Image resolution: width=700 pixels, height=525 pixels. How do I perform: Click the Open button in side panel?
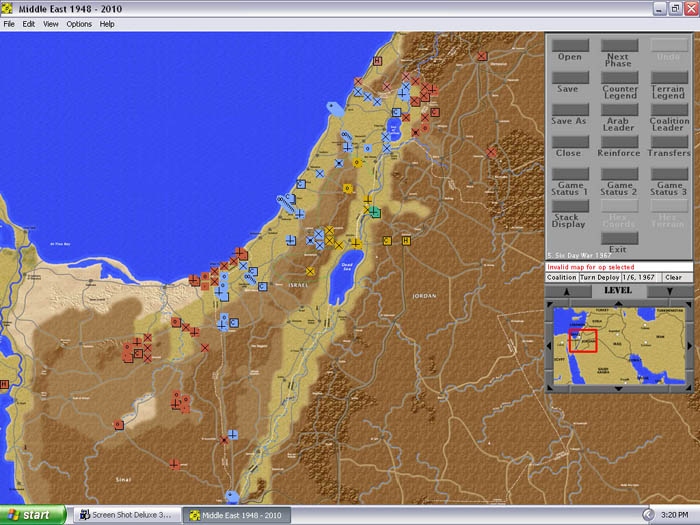pos(570,46)
